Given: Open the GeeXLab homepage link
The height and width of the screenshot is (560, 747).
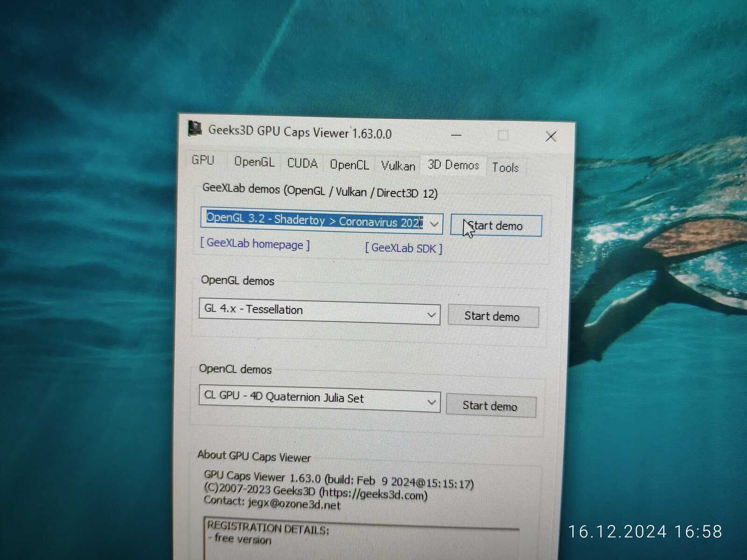Looking at the screenshot, I should click(255, 244).
